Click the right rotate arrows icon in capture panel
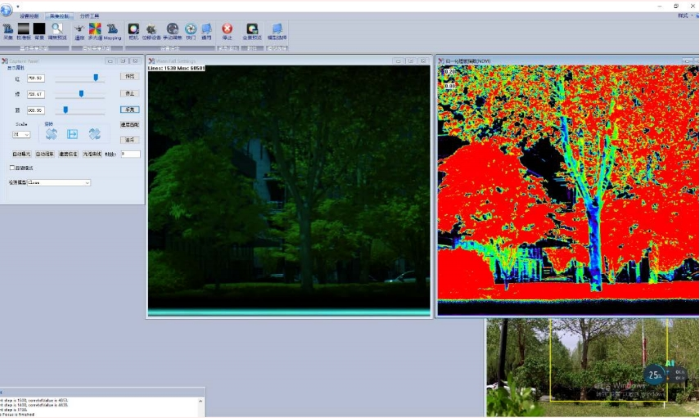This screenshot has height=418, width=700. [95, 134]
